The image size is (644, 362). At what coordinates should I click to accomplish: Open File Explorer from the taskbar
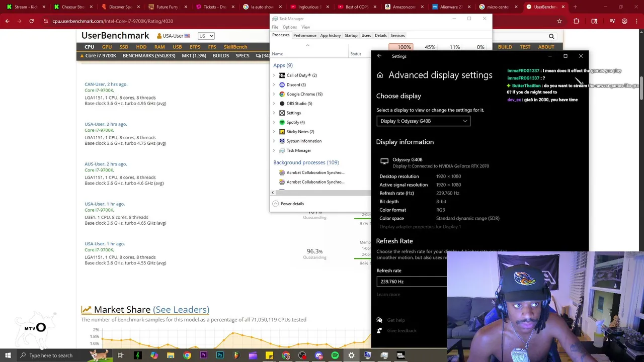171,355
